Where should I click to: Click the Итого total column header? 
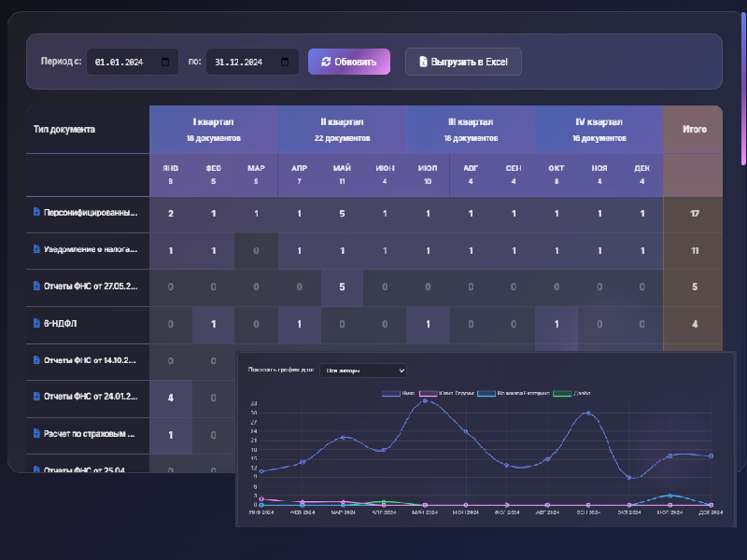pos(693,129)
